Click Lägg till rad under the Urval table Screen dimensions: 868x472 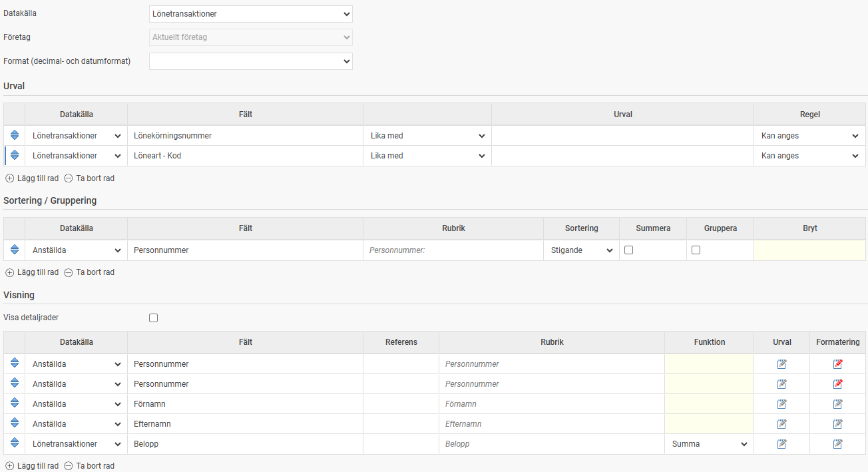tap(32, 178)
